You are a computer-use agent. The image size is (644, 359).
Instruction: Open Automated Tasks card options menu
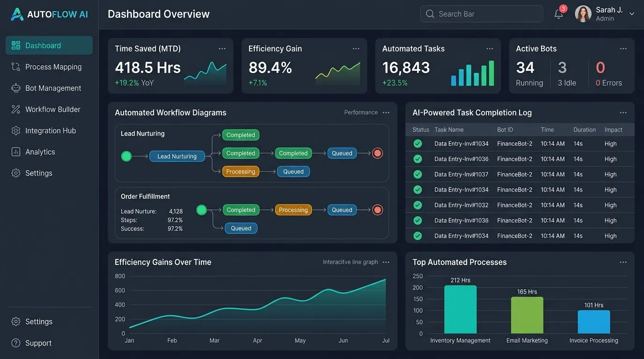point(490,49)
